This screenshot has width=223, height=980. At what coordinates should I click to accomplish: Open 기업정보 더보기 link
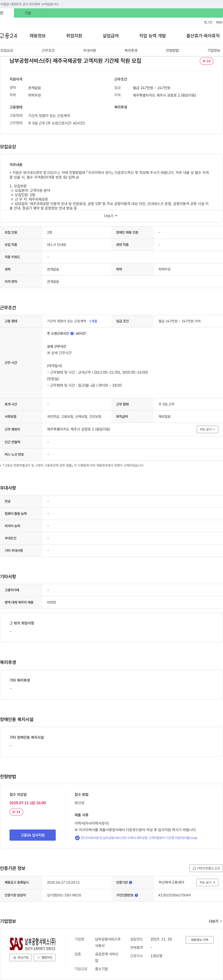[215, 921]
